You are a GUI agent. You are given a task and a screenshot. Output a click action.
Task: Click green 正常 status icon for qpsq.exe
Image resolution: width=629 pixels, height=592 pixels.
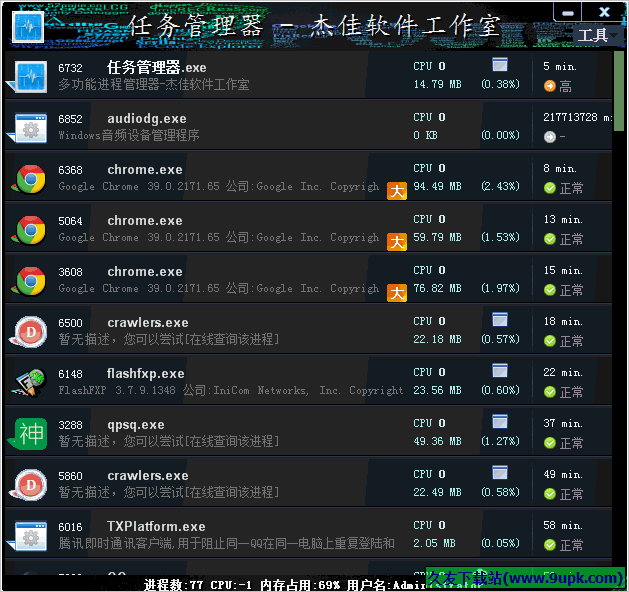click(550, 443)
